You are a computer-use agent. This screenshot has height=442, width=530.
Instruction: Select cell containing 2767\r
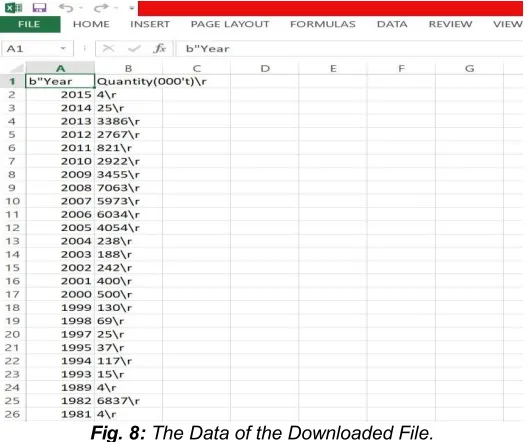pyautogui.click(x=128, y=134)
